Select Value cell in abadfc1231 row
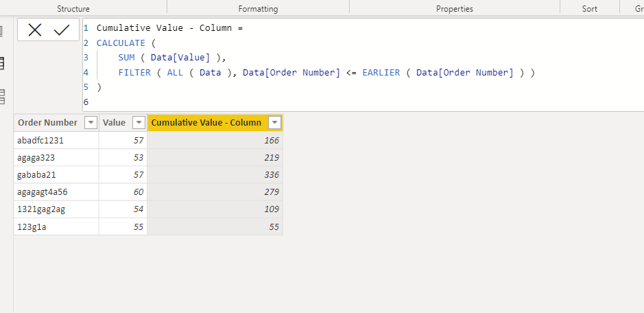The image size is (644, 313). pos(123,140)
